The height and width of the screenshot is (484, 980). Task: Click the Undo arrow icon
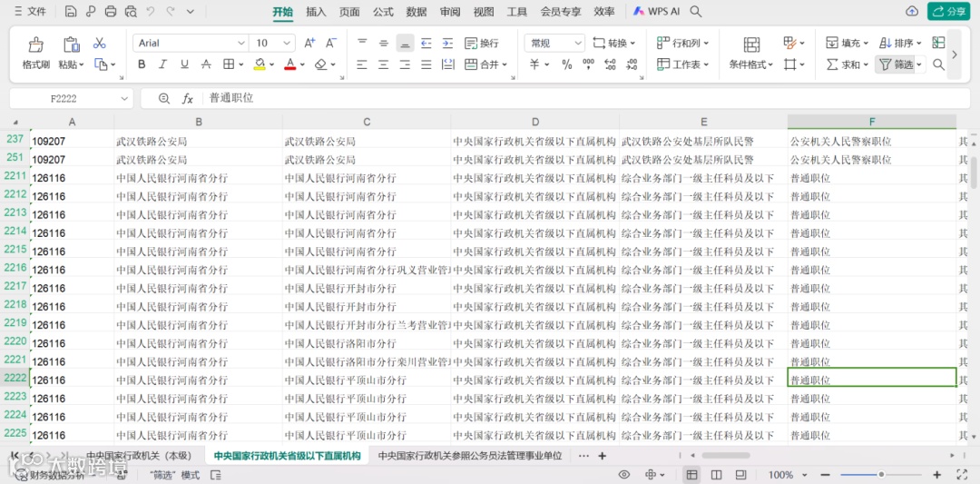click(x=151, y=11)
